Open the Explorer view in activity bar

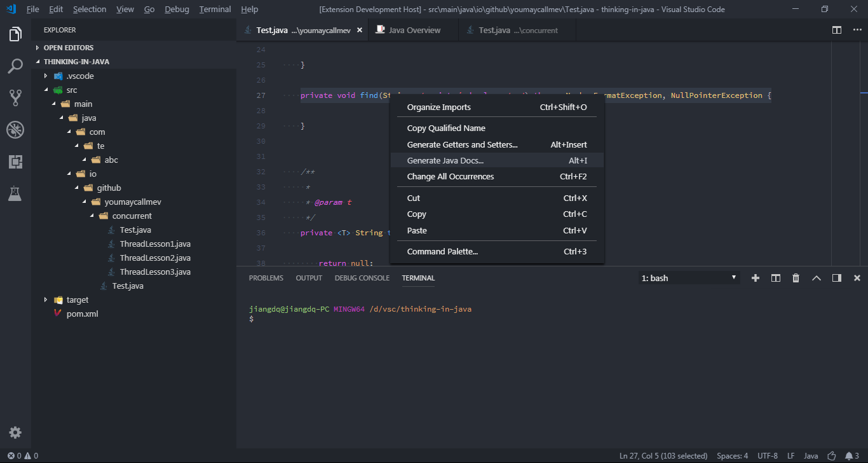(x=15, y=34)
